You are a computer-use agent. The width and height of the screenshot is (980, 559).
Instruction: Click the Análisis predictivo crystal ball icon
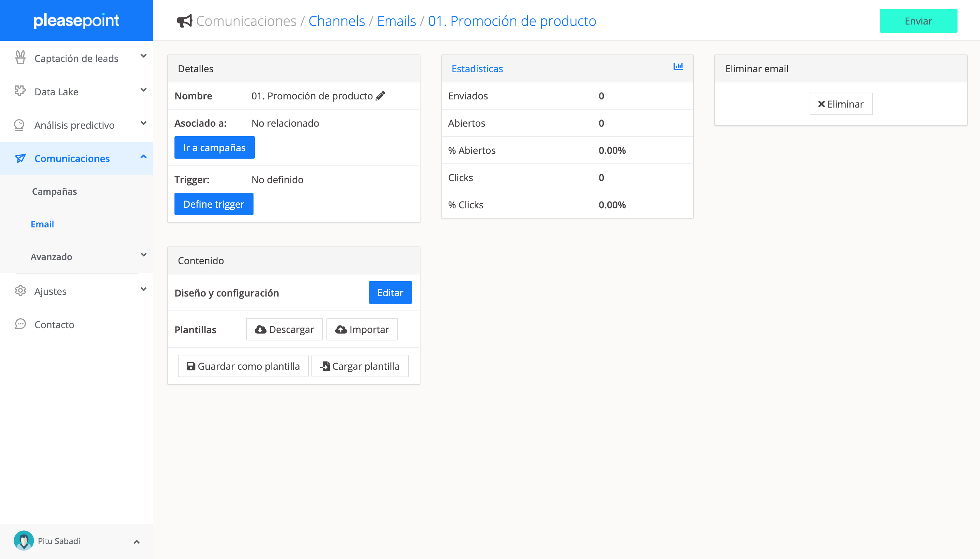point(19,125)
